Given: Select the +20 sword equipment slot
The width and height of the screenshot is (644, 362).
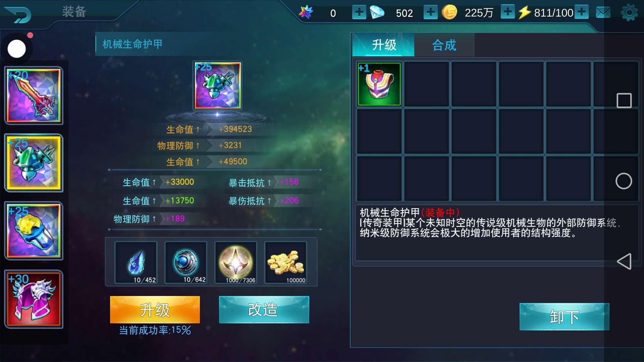Looking at the screenshot, I should (x=34, y=96).
